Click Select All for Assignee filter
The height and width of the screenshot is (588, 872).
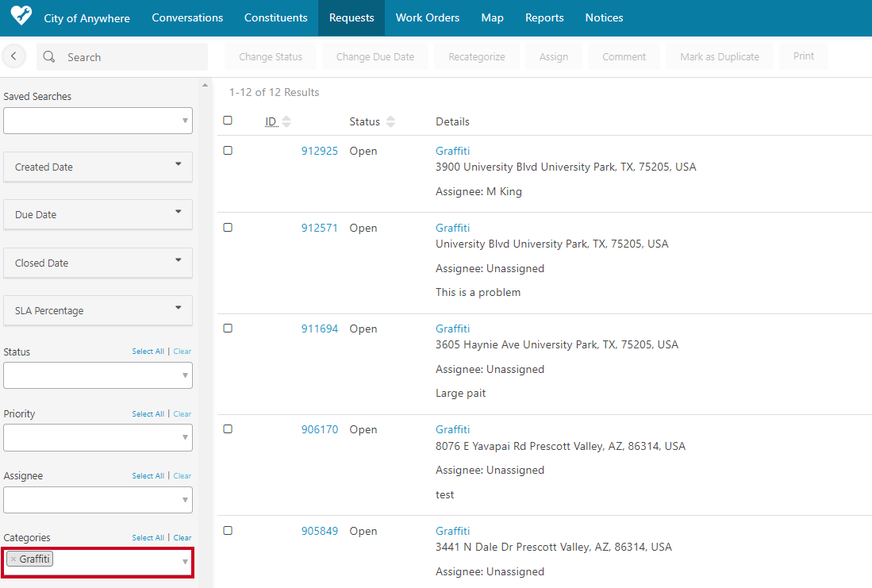tap(148, 475)
